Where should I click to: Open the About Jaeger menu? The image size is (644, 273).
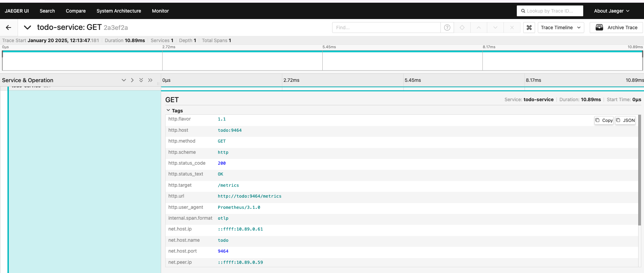[x=611, y=11]
